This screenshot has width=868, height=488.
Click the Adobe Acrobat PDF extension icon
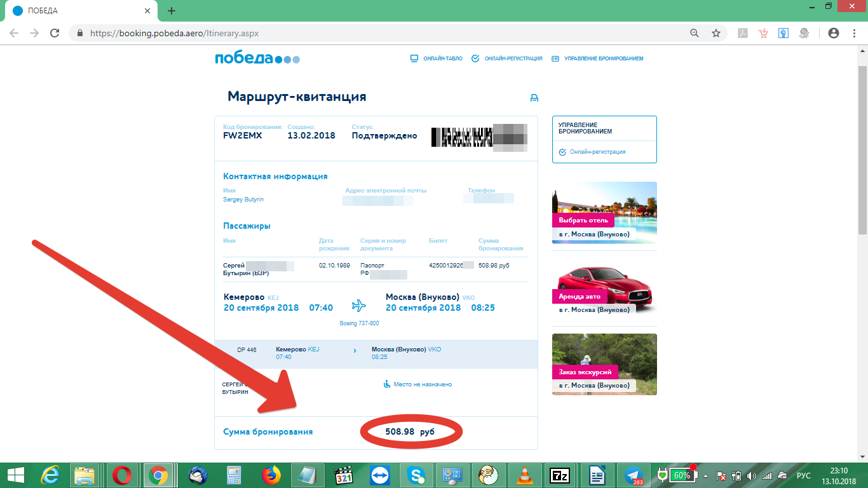tap(743, 33)
